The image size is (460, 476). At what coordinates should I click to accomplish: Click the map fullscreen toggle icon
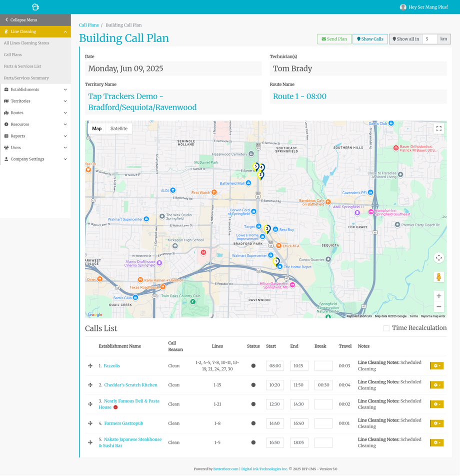pos(438,129)
